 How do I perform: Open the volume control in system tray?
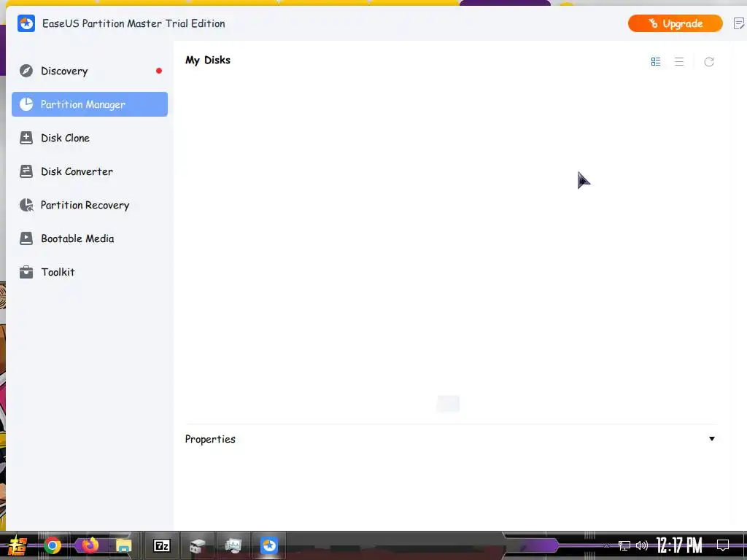coord(642,545)
